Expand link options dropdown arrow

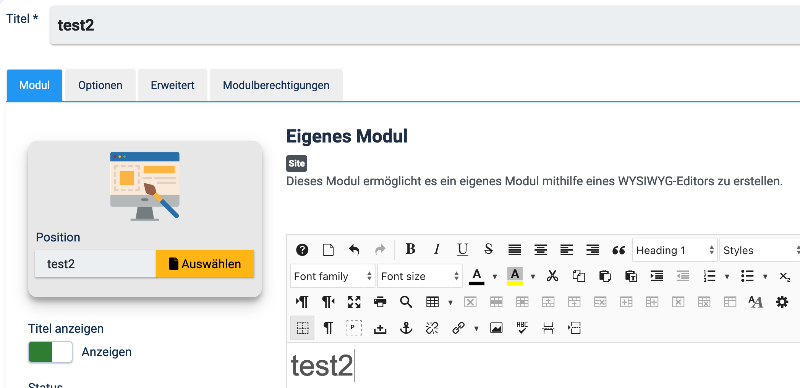(x=476, y=329)
